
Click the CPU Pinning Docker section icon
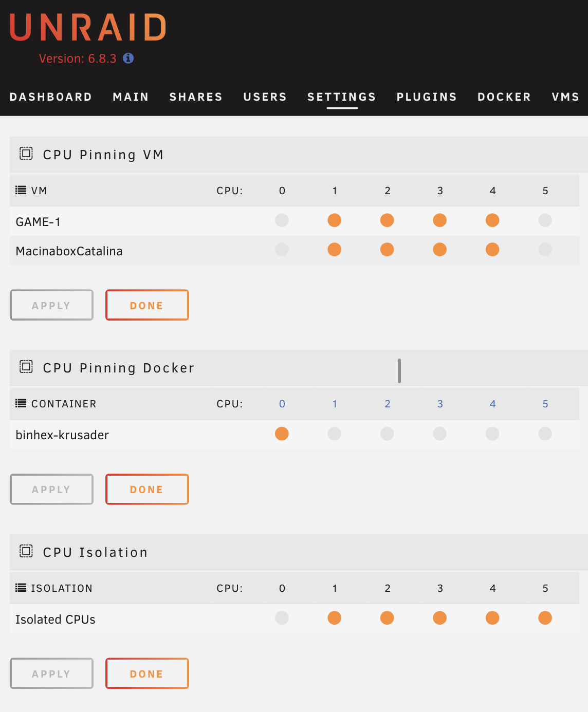click(26, 367)
